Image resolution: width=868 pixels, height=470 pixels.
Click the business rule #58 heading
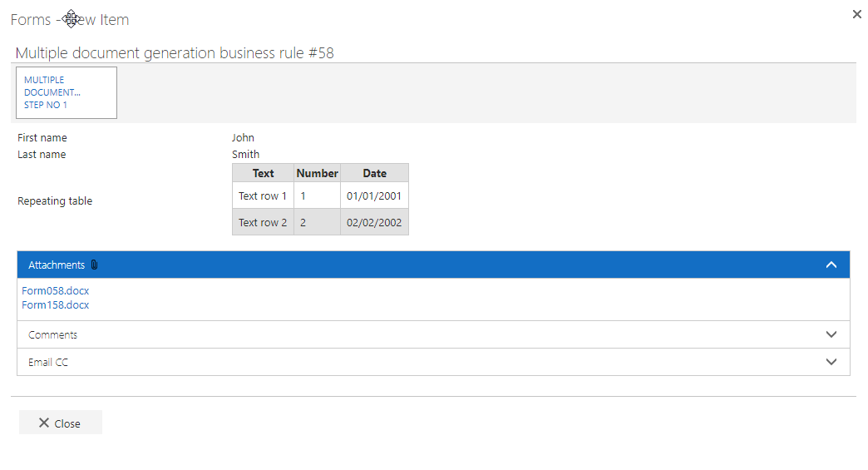[175, 53]
